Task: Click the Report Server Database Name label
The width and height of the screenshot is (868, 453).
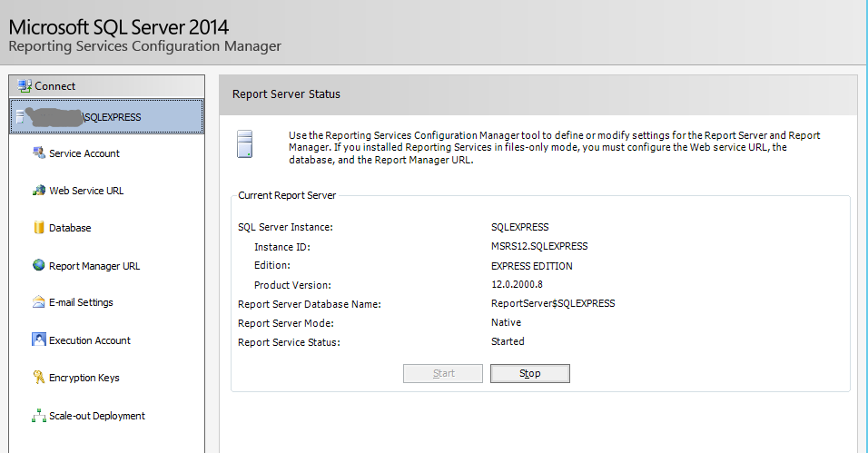Action: click(310, 304)
